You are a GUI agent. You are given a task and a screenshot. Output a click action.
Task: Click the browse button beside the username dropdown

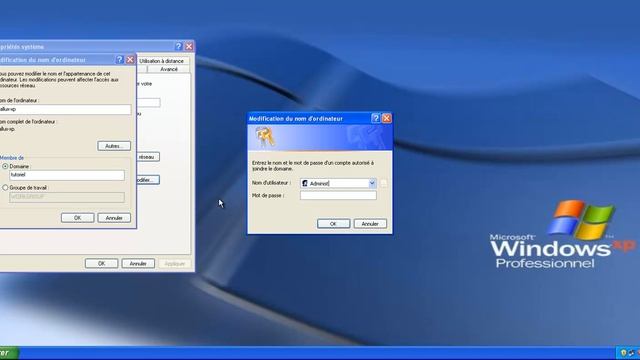383,183
